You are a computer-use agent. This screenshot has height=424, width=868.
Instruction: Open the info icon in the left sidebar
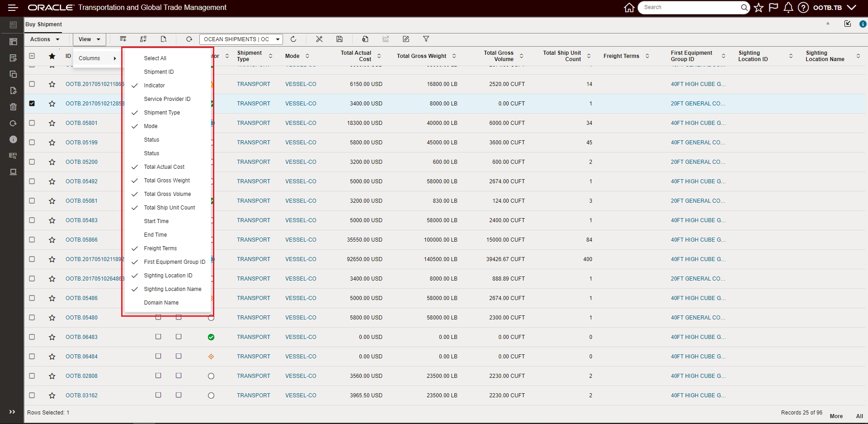(x=13, y=139)
